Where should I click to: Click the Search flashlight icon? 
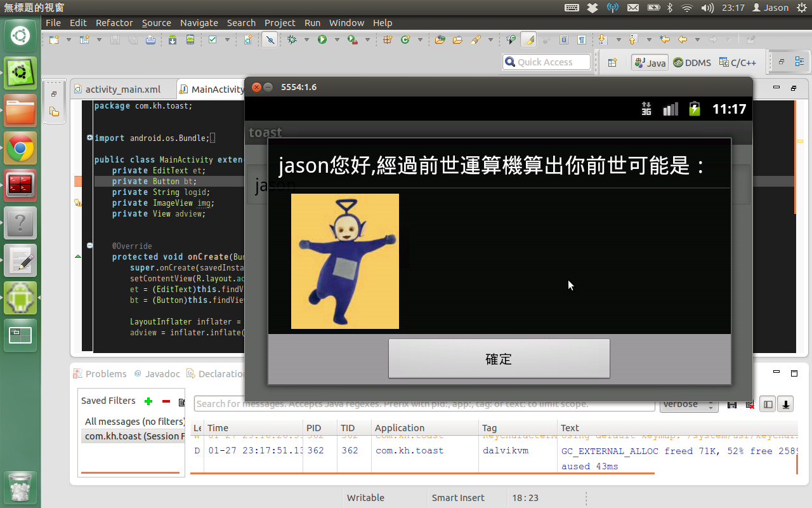[475, 39]
